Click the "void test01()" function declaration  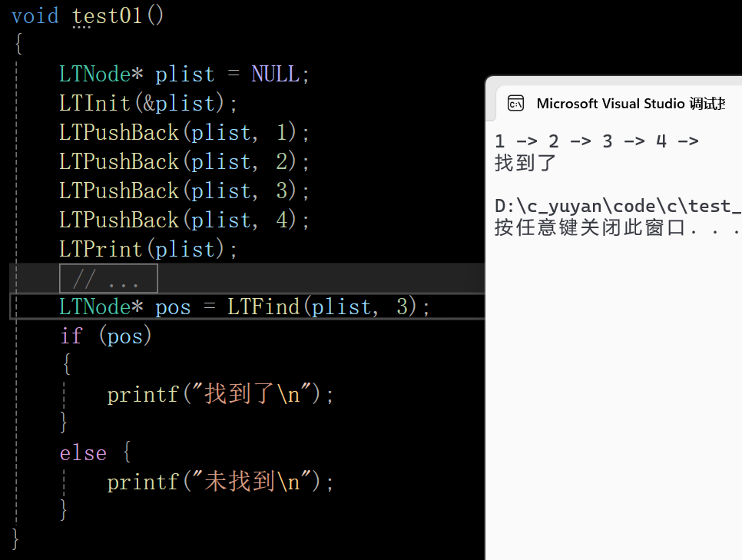[88, 16]
